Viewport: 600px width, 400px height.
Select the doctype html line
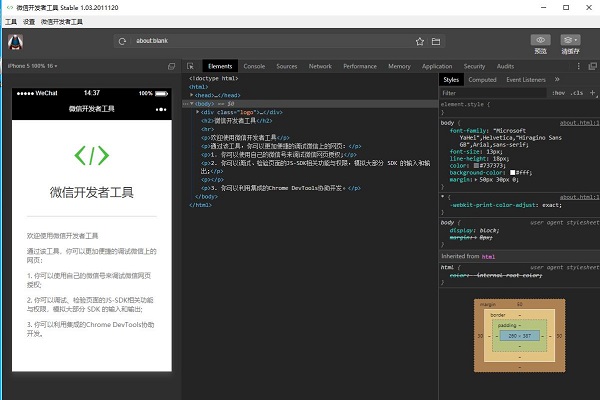[214, 78]
